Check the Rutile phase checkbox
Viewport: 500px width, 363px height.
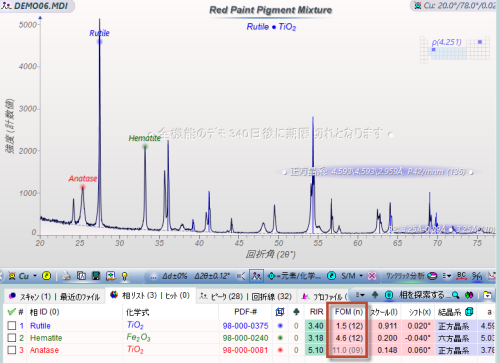12,325
